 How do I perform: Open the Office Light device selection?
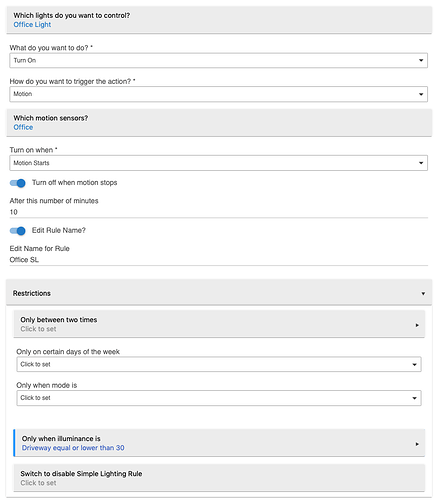point(219,20)
